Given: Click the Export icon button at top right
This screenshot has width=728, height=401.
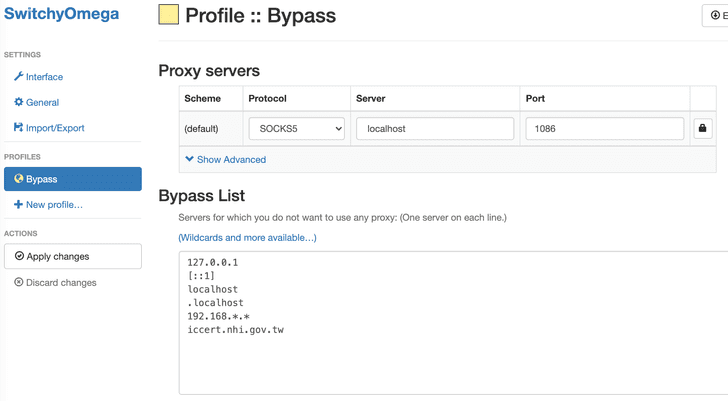Looking at the screenshot, I should [x=716, y=15].
